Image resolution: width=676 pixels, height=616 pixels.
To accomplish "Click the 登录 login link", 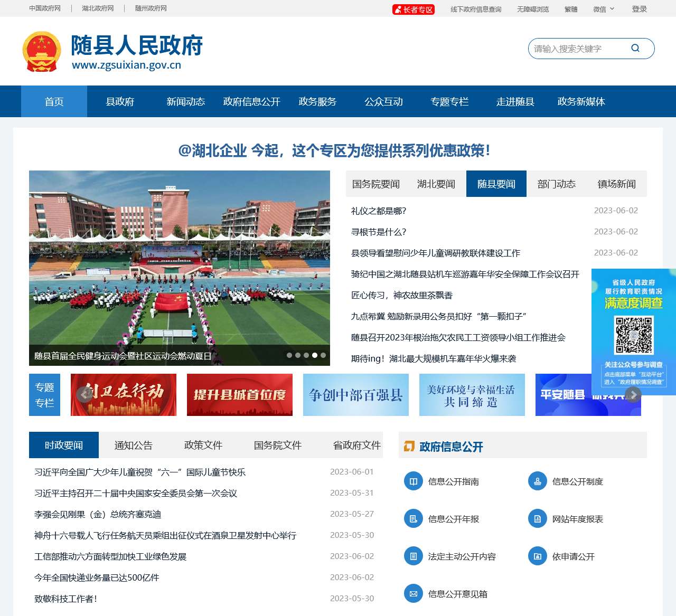I will coord(640,8).
